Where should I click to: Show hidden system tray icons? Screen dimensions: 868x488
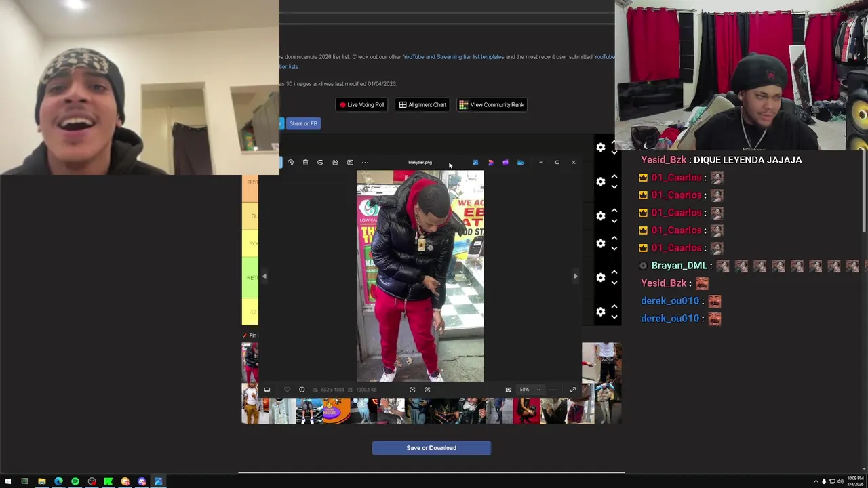click(816, 482)
